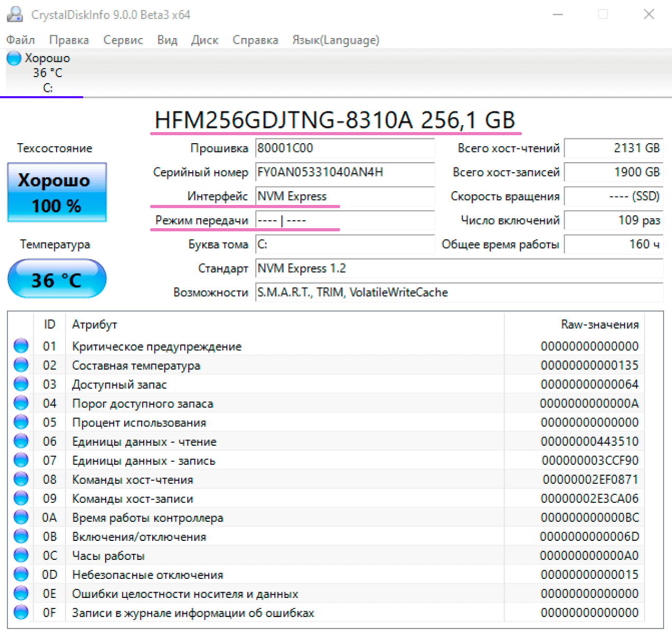Click status orb next to Процент использования
This screenshot has width=672, height=637.
[x=21, y=422]
